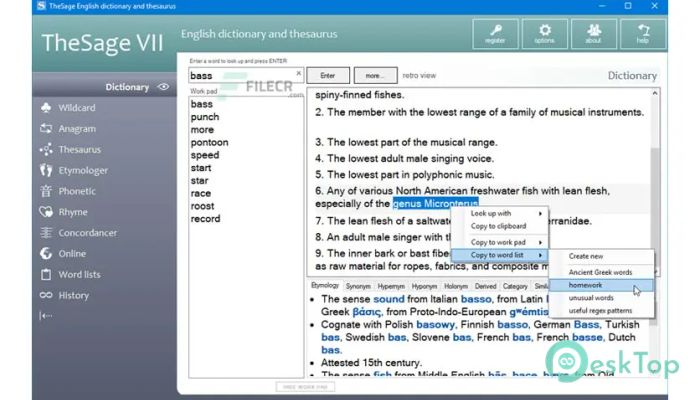
Task: Expand Look up with submenu
Action: coord(499,213)
